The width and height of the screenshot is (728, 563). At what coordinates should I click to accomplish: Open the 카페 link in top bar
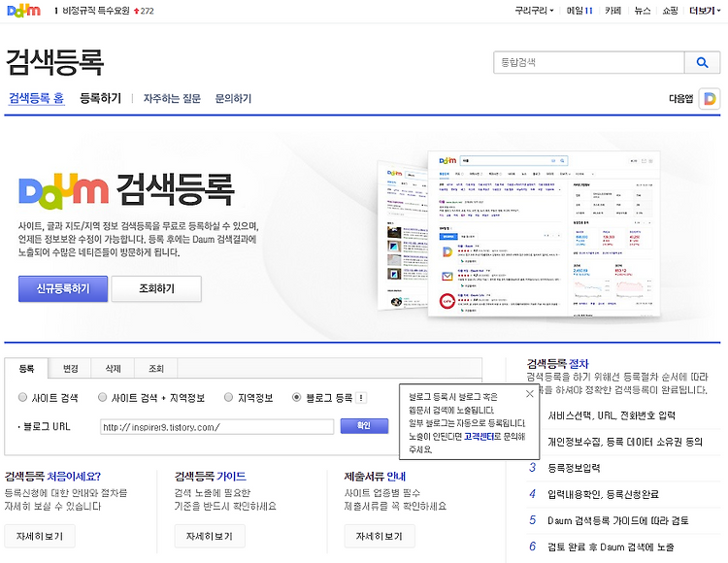612,11
